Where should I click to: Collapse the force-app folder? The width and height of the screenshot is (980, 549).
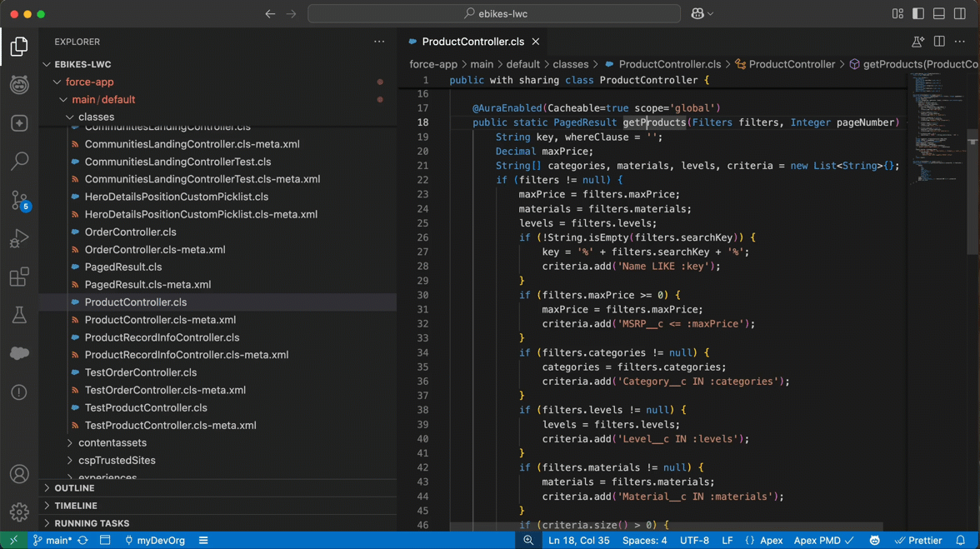point(57,82)
